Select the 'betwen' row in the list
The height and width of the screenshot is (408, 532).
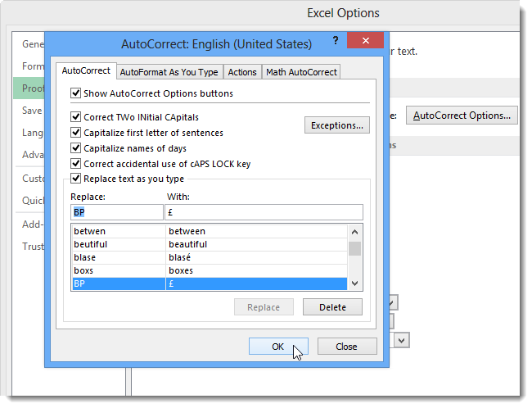(x=210, y=231)
